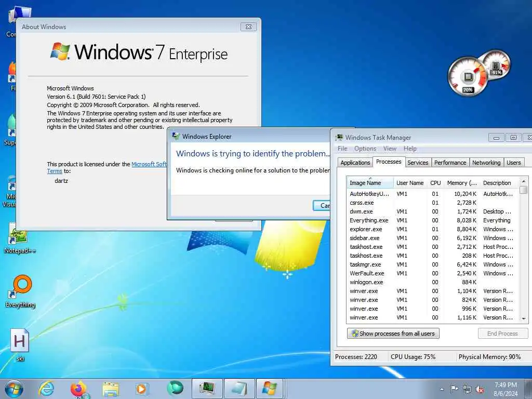Image resolution: width=532 pixels, height=399 pixels.
Task: Cancel the Windows Explorer problem dialog
Action: (x=322, y=206)
